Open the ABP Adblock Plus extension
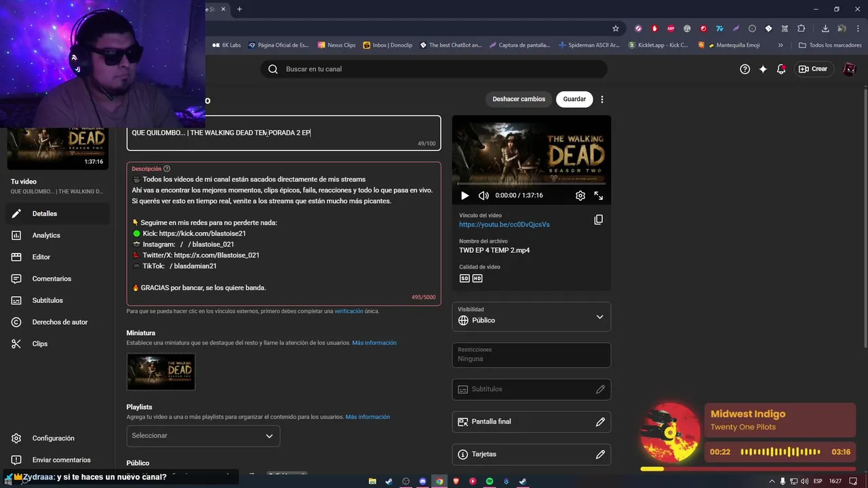The height and width of the screenshot is (488, 868). [671, 28]
